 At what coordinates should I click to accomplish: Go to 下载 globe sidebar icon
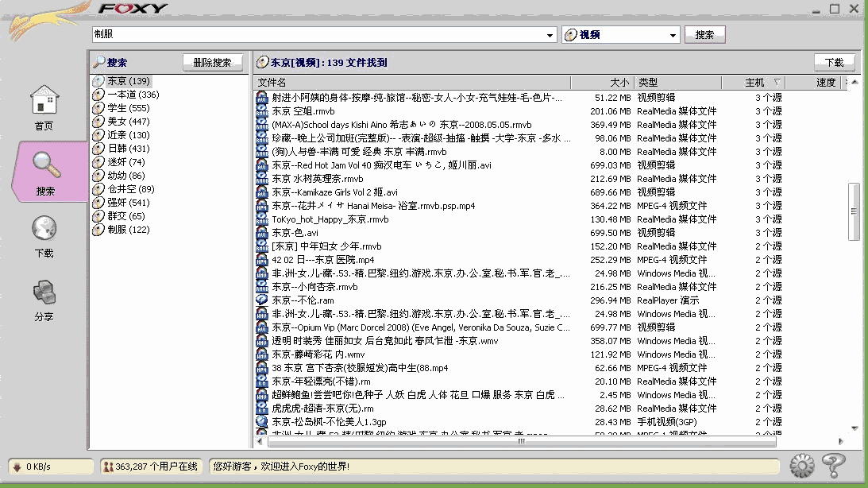pyautogui.click(x=44, y=229)
